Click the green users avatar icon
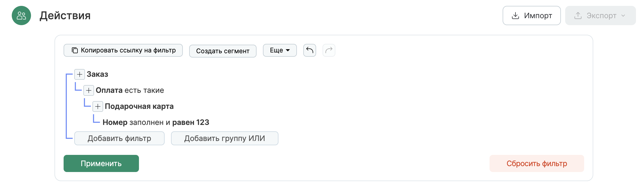 pyautogui.click(x=21, y=15)
